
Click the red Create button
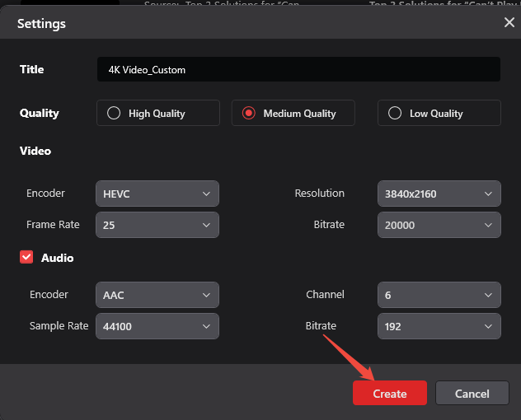pyautogui.click(x=390, y=393)
